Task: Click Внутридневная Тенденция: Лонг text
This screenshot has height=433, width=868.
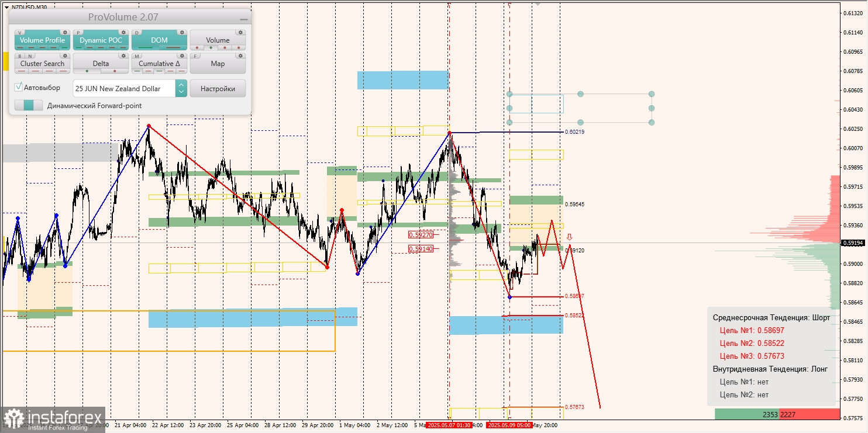Action: click(x=770, y=369)
